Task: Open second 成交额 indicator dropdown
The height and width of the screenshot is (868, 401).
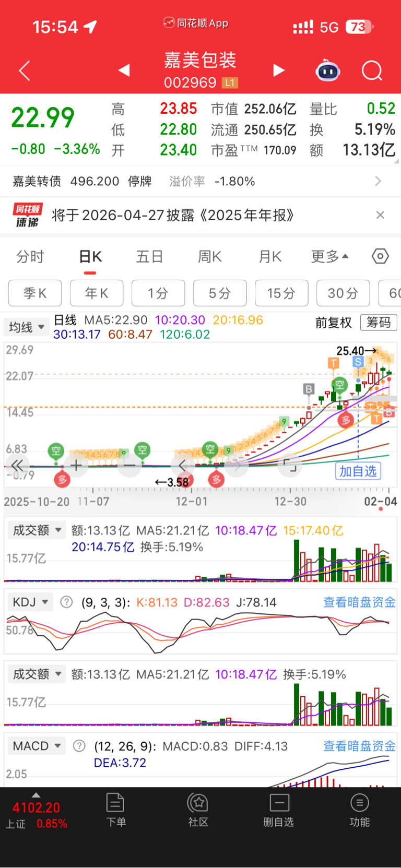Action: pos(37,674)
